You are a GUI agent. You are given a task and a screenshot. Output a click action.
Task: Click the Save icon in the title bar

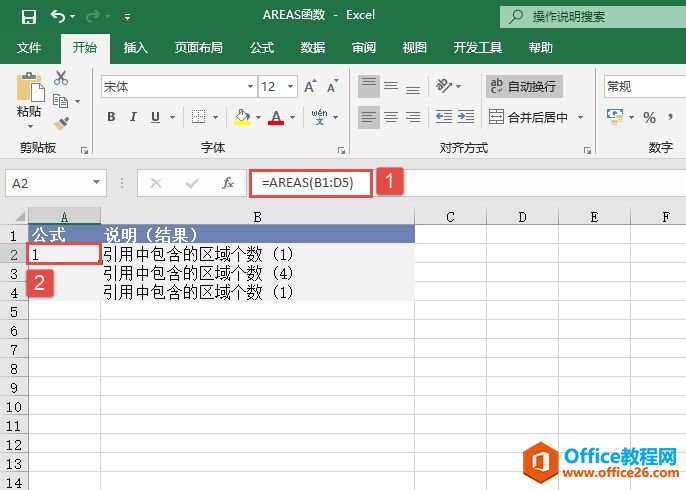coord(28,17)
